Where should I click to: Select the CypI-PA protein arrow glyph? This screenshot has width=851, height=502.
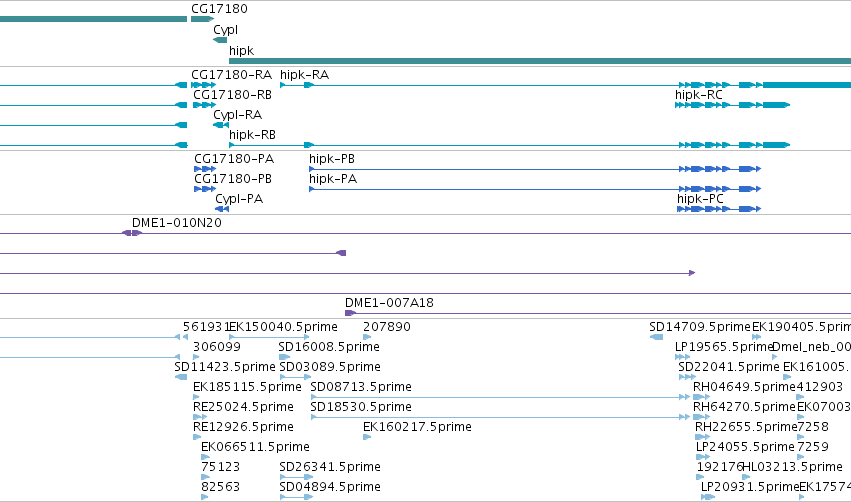click(x=222, y=209)
